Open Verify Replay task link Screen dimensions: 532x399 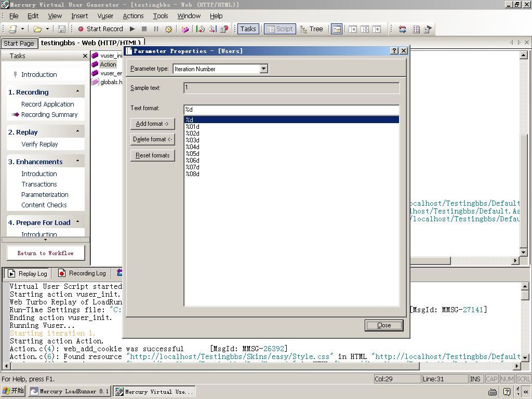(x=39, y=144)
